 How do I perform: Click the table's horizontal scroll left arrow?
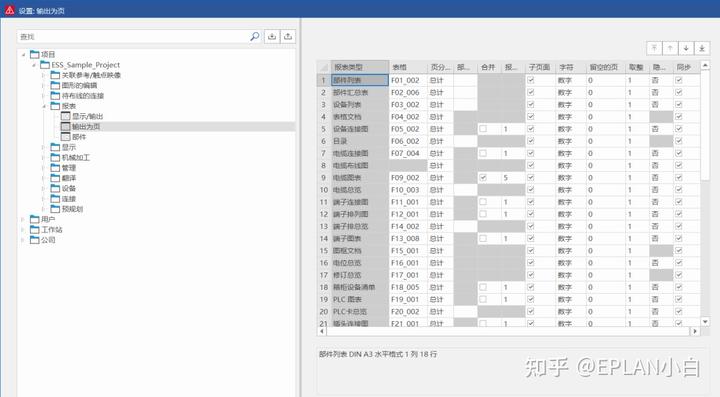coord(321,331)
